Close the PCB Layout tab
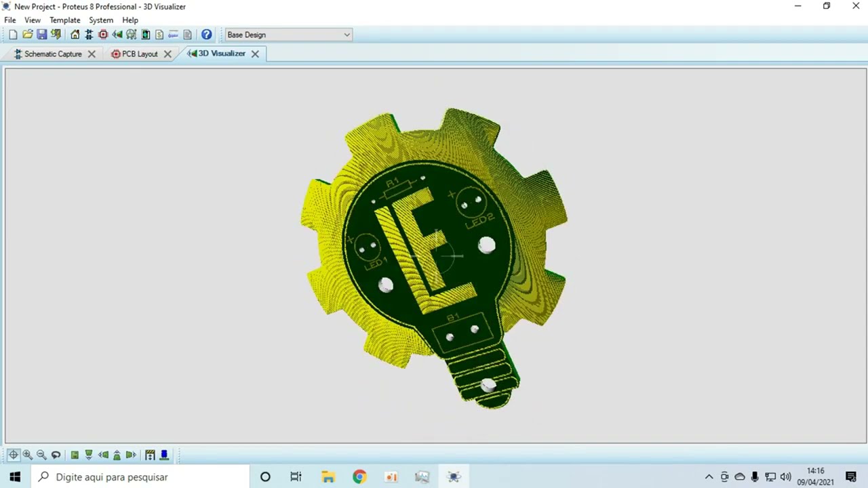 point(167,54)
